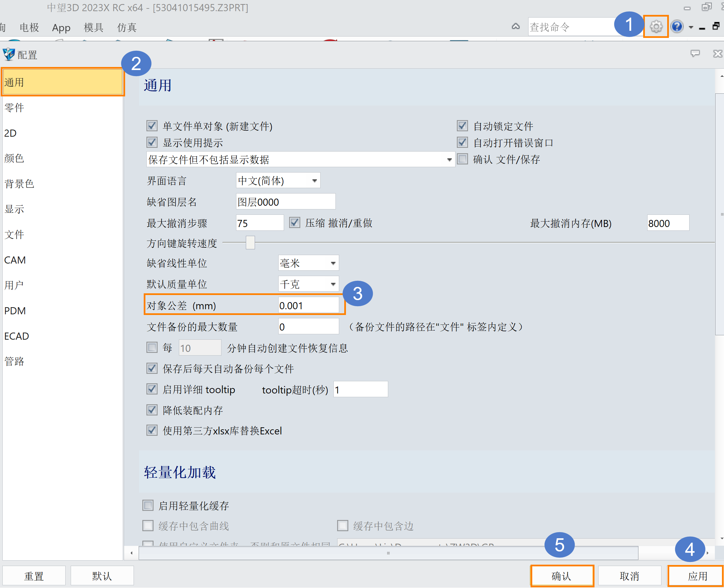Toggle 自动打开错误窗口 checkbox

[x=462, y=142]
